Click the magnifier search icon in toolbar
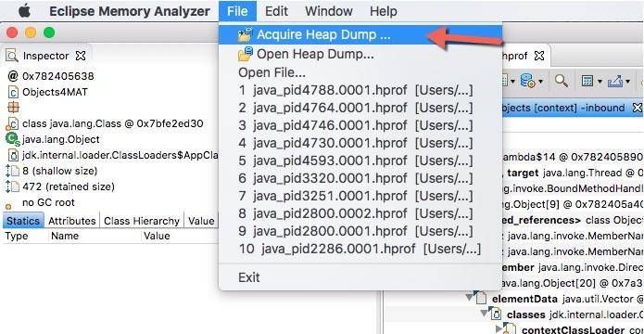The image size is (644, 334). pyautogui.click(x=561, y=81)
